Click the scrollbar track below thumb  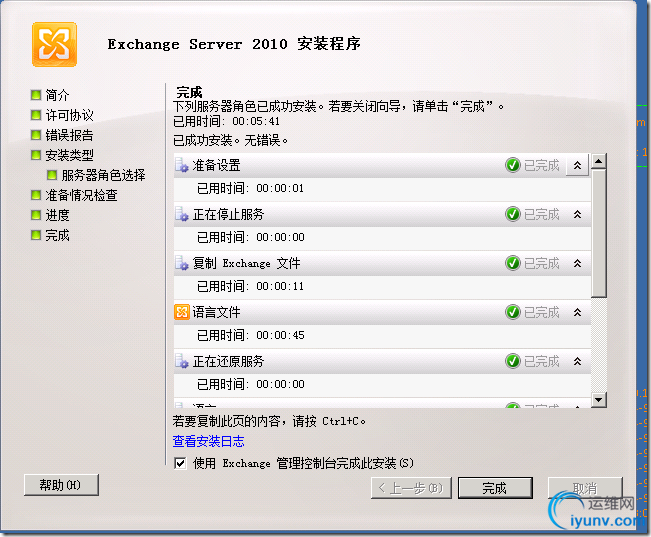tap(599, 345)
